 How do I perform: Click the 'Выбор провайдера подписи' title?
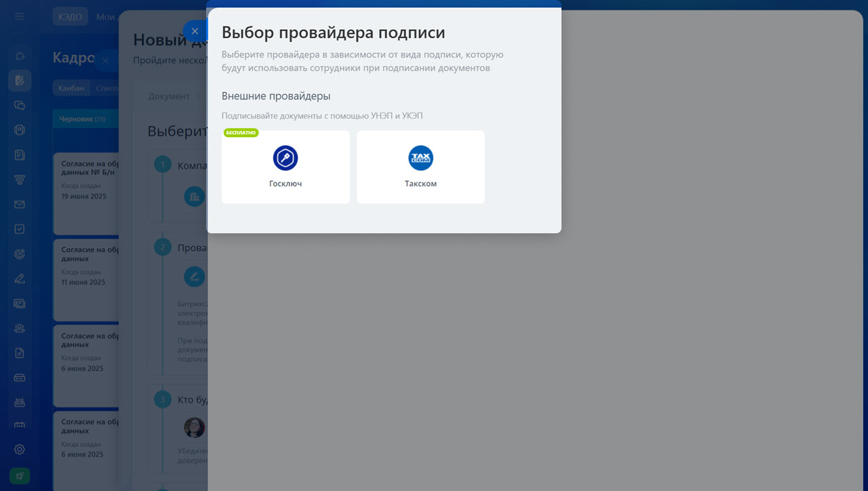tap(334, 32)
